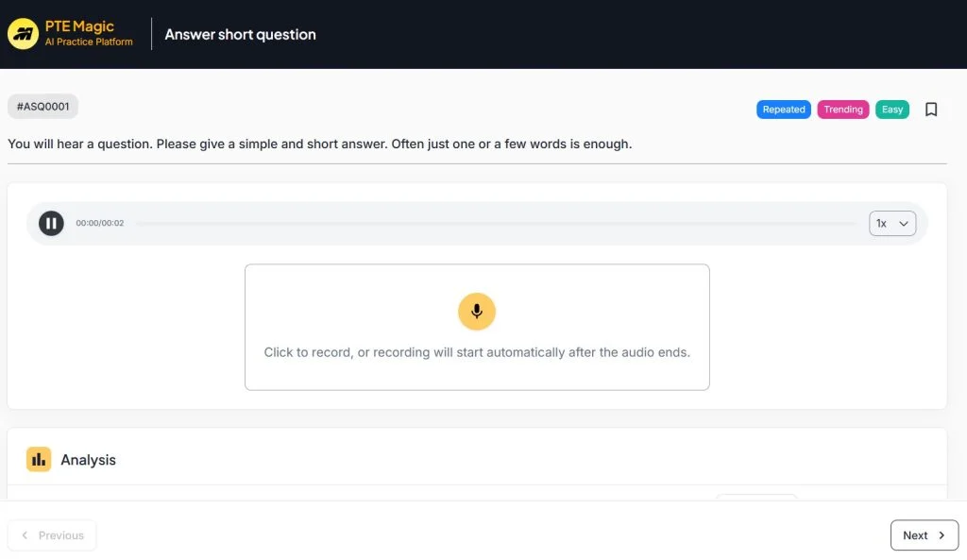Click the AI Practice Platform tagline

click(89, 42)
